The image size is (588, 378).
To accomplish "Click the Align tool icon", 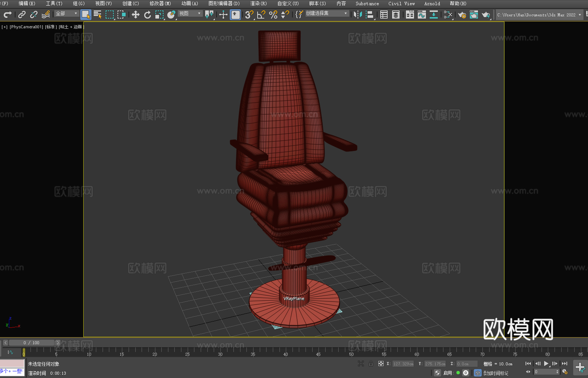I will click(x=370, y=14).
